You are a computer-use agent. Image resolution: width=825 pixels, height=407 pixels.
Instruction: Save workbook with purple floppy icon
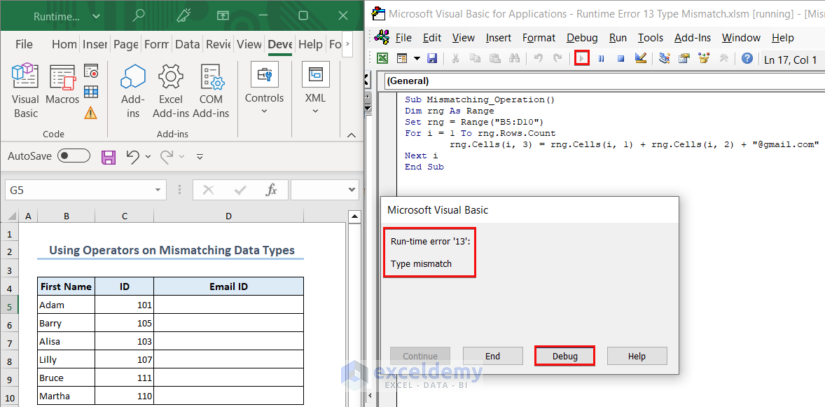(108, 157)
